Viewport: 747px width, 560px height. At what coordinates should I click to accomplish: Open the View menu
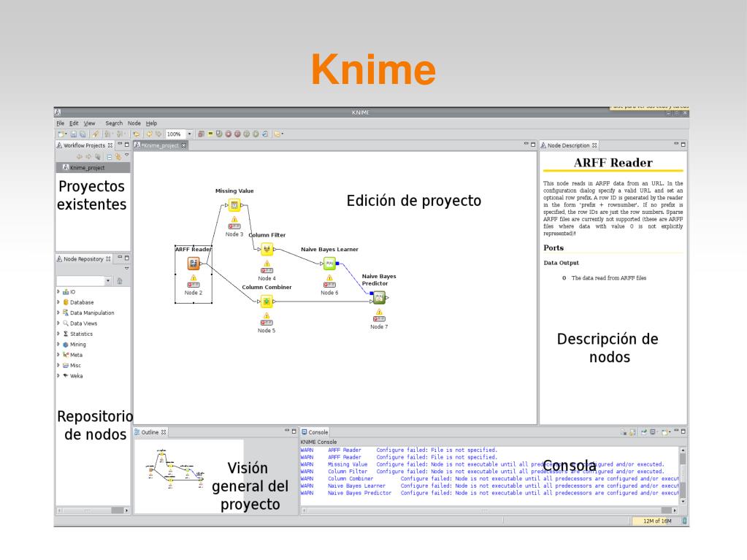pos(90,123)
